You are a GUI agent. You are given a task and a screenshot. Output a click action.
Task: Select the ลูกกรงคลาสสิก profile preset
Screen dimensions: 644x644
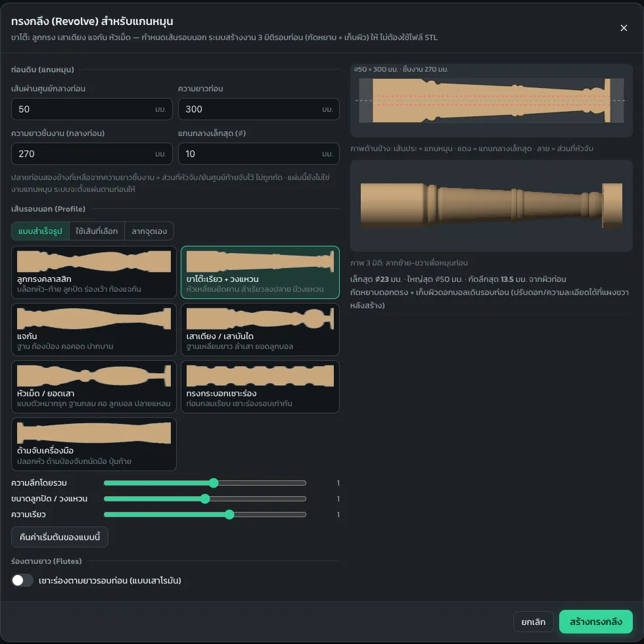click(93, 272)
